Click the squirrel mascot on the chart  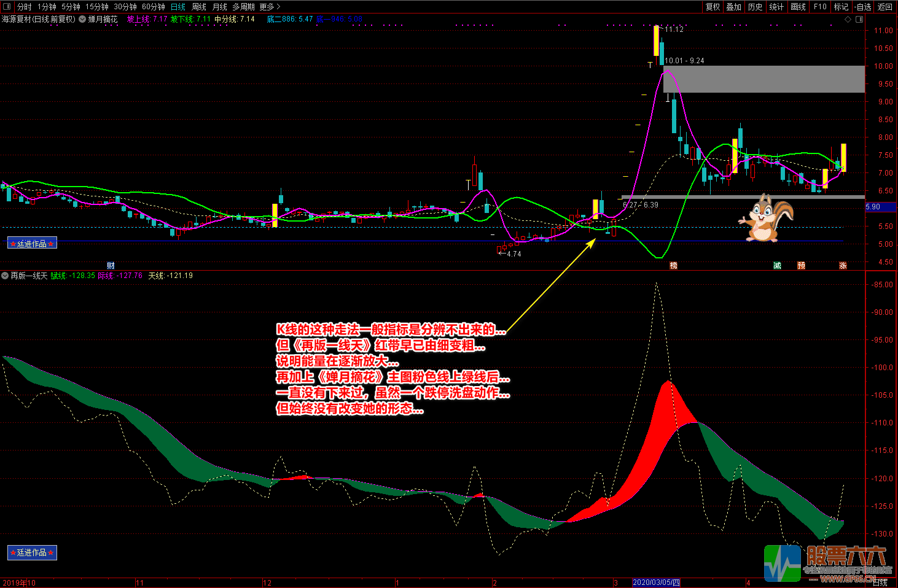pos(765,218)
